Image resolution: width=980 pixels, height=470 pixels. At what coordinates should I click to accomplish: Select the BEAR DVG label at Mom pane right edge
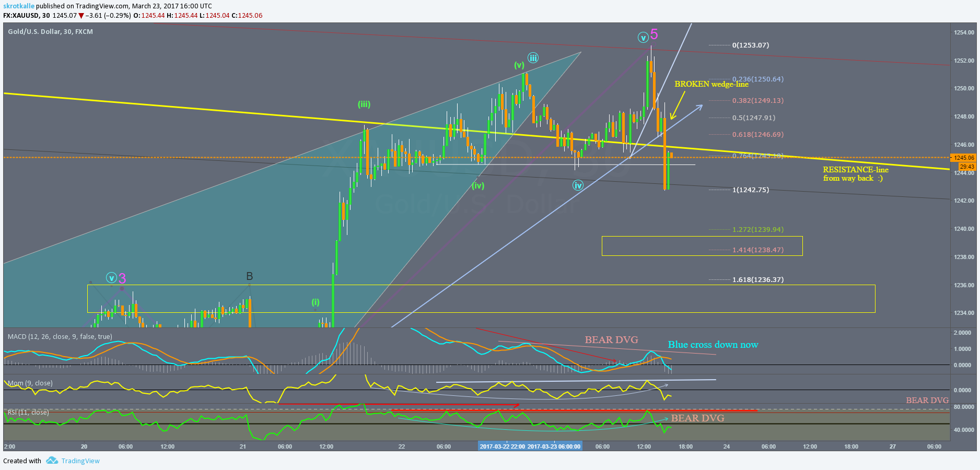927,401
